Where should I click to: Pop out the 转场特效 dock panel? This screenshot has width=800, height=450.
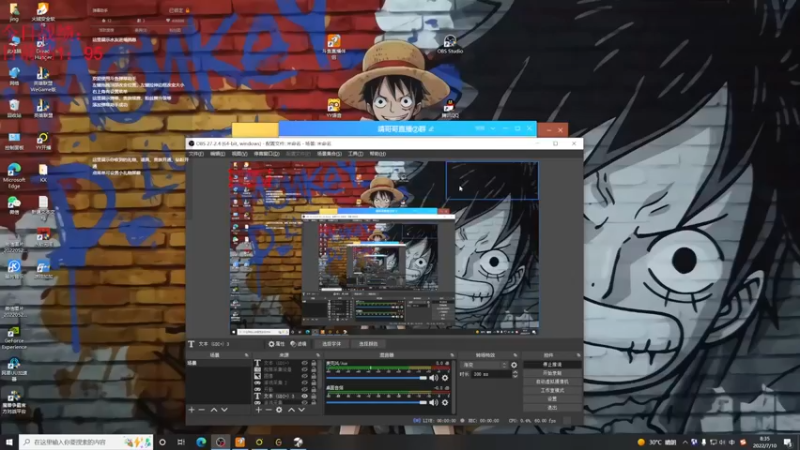pos(515,355)
